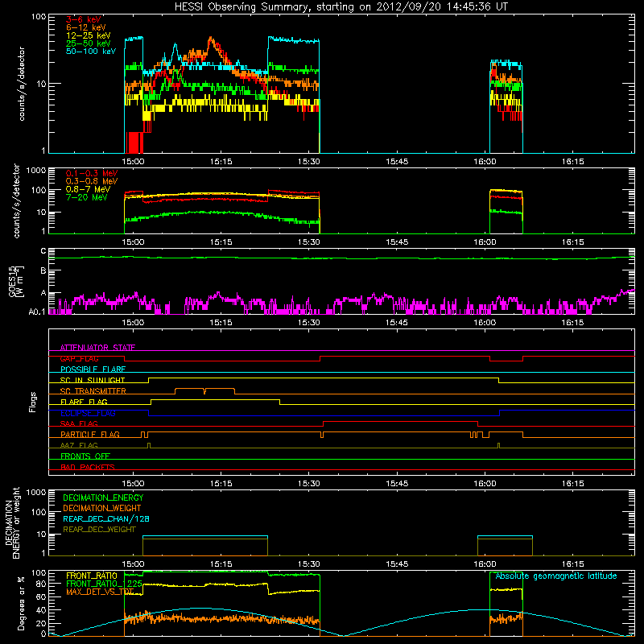Choose the 50-100 keV legend label
The image size is (644, 644).
(x=91, y=52)
